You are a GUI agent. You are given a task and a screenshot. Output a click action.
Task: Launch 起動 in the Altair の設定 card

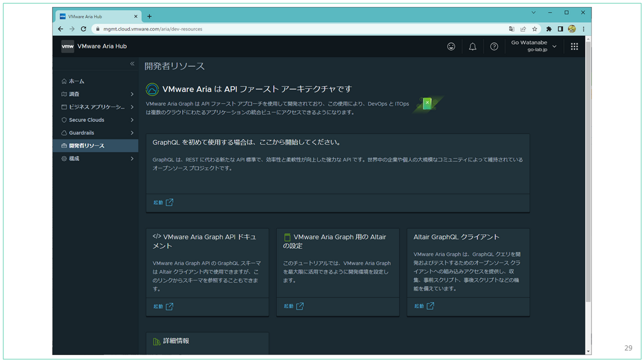tap(294, 306)
